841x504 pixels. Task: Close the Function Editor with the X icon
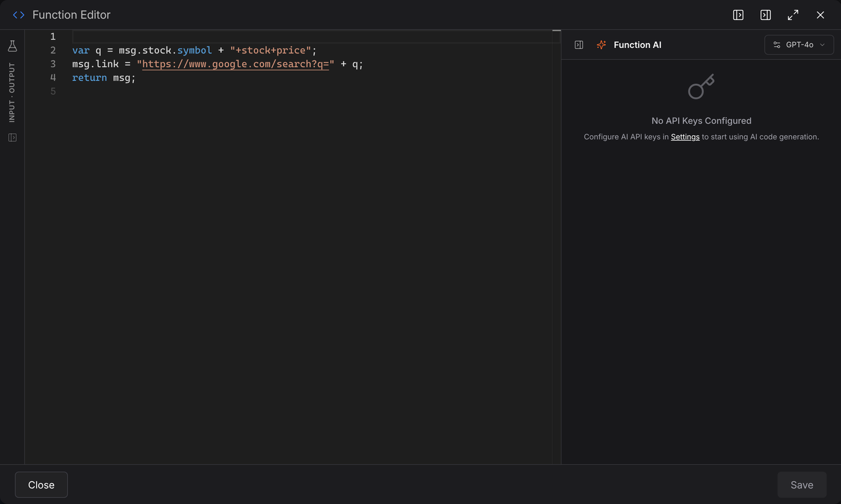tap(820, 15)
